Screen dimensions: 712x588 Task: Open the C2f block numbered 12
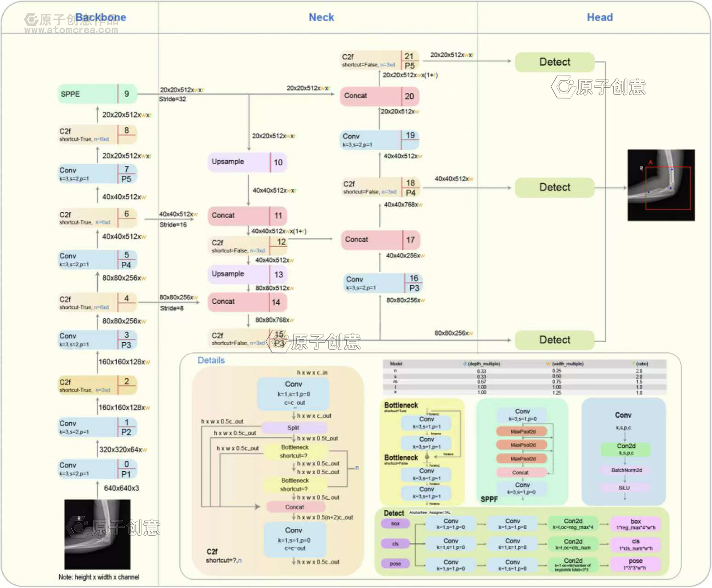247,246
